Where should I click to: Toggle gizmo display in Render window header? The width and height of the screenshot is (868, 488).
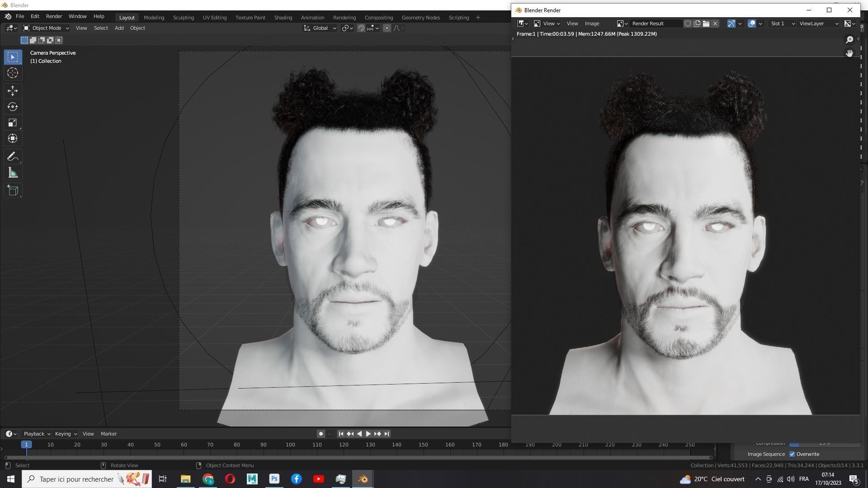click(x=731, y=23)
